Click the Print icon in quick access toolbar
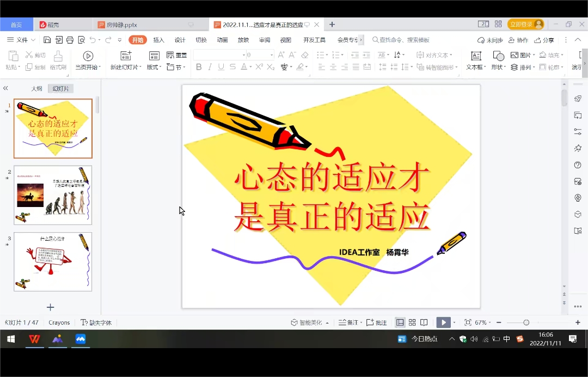The height and width of the screenshot is (377, 588). pyautogui.click(x=70, y=40)
